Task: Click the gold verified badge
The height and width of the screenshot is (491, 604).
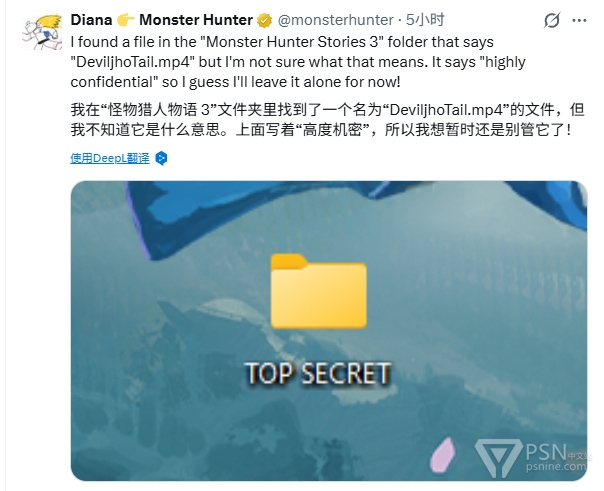Action: coord(264,20)
